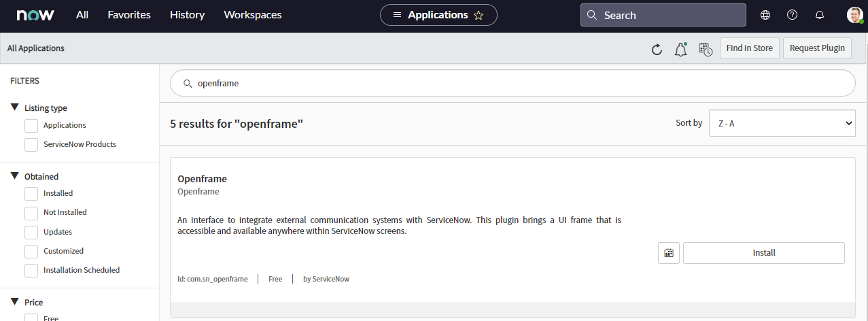
Task: Click the '5 results for "openframe"' heading
Action: (237, 124)
